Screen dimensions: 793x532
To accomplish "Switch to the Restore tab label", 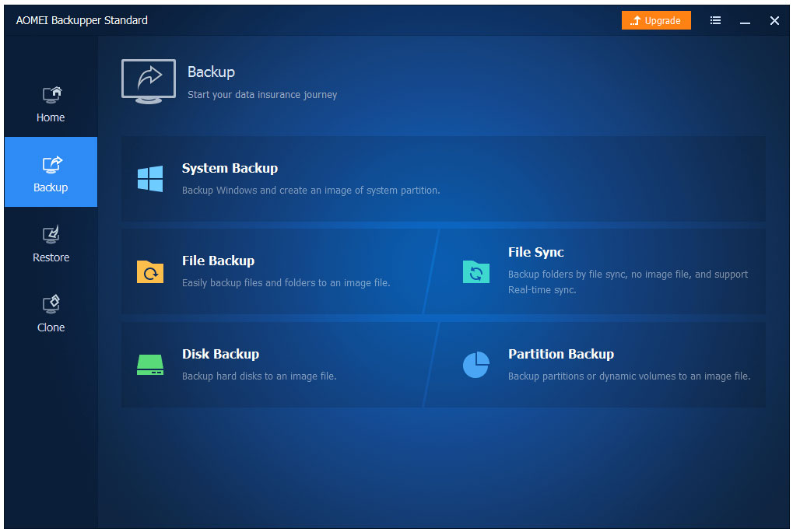I will (x=51, y=257).
